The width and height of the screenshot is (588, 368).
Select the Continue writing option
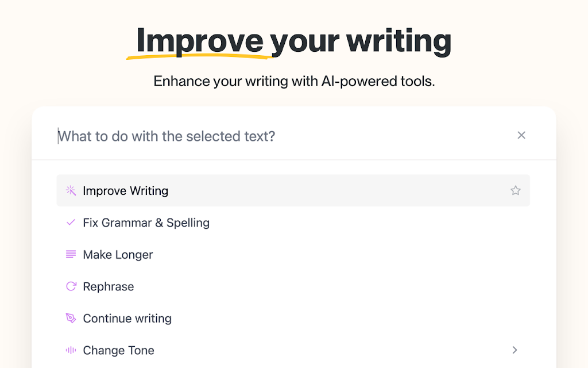[293, 318]
